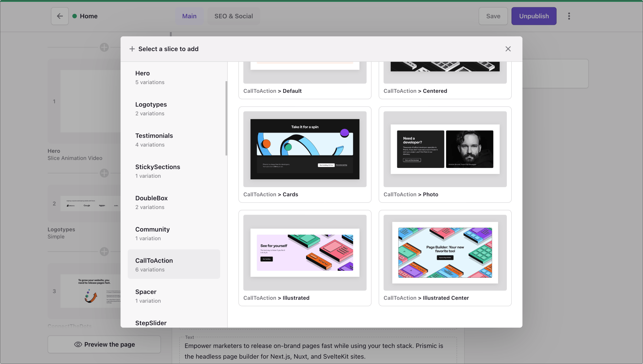Viewport: 643px width, 364px height.
Task: Click plus icon below Logotypes slice
Action: tap(104, 251)
